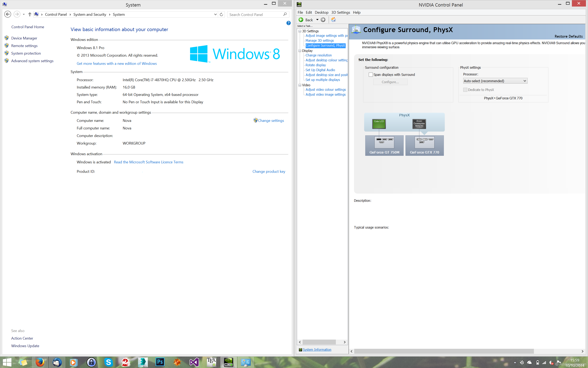The image size is (588, 368).
Task: Click the muted volume tray icon
Action: (x=551, y=362)
